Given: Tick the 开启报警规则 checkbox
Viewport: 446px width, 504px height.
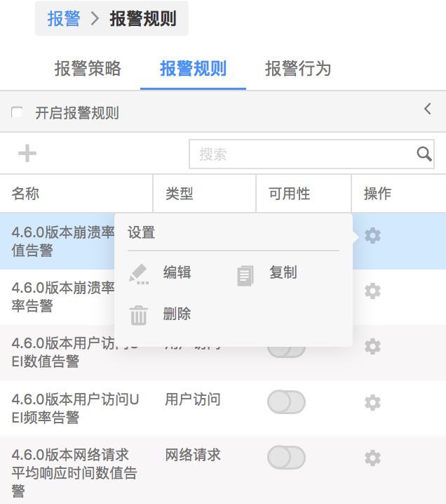Looking at the screenshot, I should [x=17, y=113].
